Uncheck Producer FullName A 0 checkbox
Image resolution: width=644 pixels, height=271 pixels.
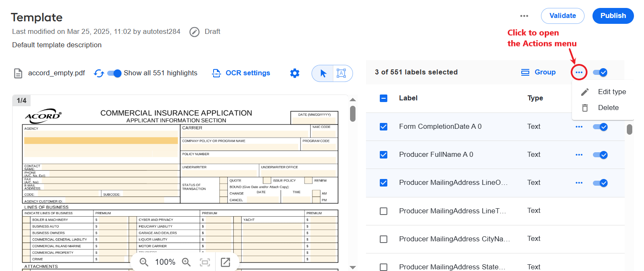tap(384, 155)
